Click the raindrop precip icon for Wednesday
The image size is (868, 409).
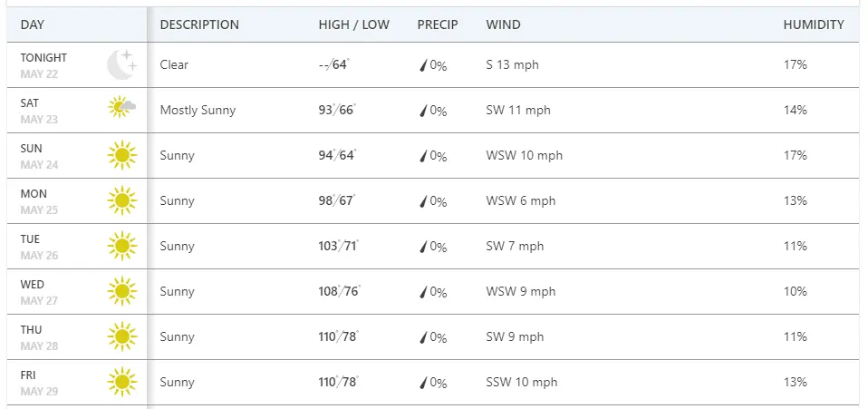(423, 292)
